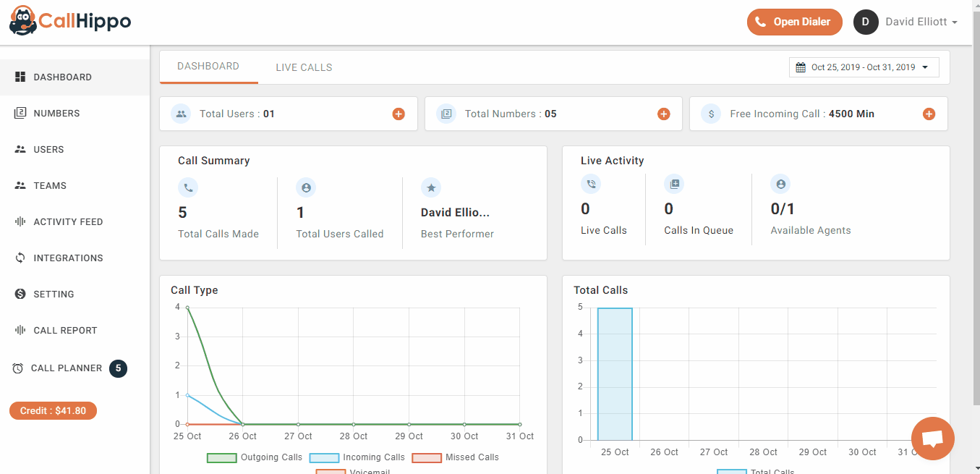Image resolution: width=980 pixels, height=474 pixels.
Task: Click plus icon next to Total Numbers
Action: (663, 114)
